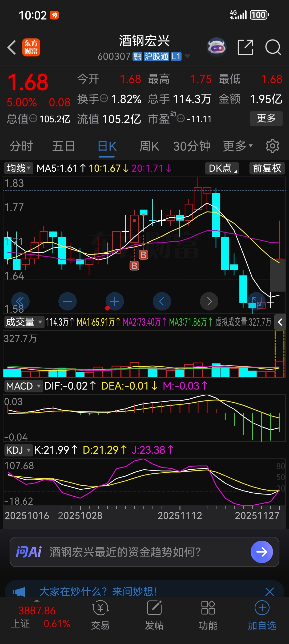This screenshot has height=644, width=289.
Task: Tap 更多 button for more quote data
Action: [266, 118]
